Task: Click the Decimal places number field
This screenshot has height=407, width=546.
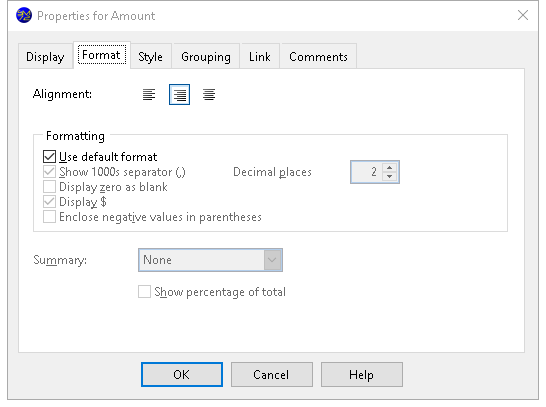Action: coord(366,172)
